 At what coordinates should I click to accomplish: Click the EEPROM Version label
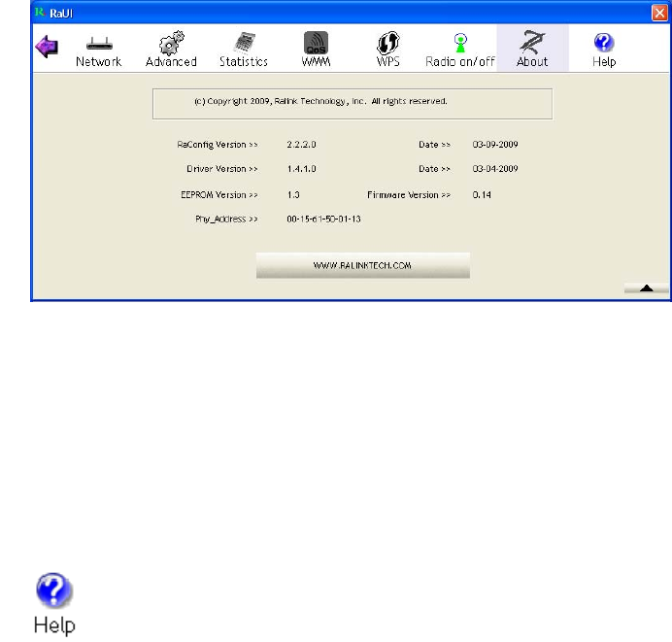(x=219, y=195)
